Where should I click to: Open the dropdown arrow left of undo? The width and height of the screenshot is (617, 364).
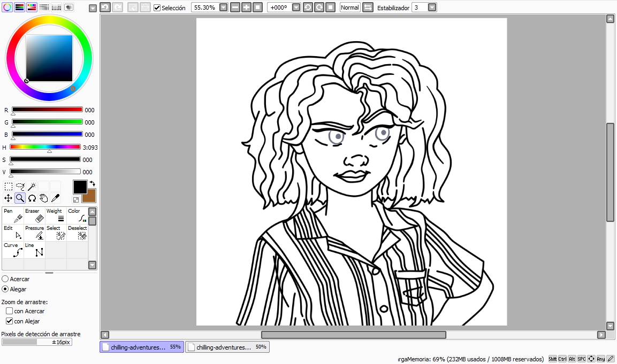point(93,8)
